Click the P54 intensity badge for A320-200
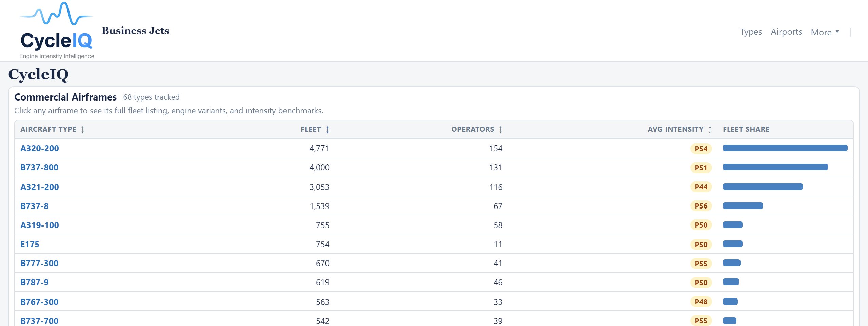Viewport: 868px width, 326px height. (701, 149)
